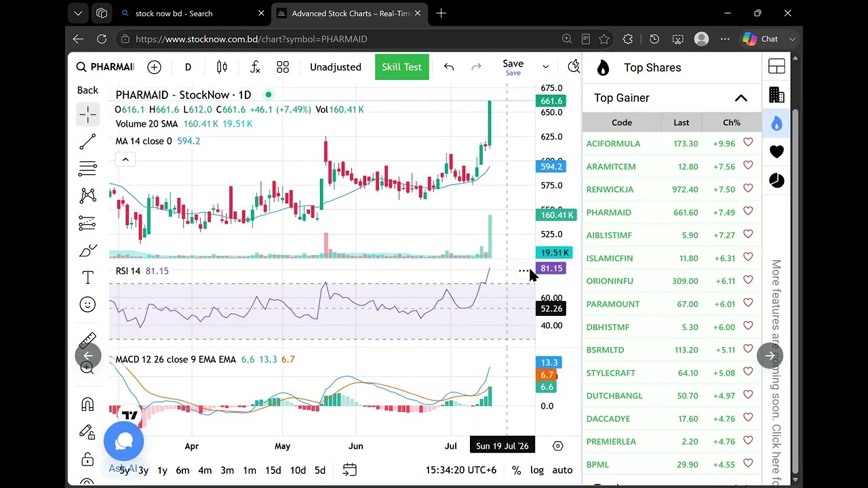Open the PHARMAID symbol search
Screen dimensions: 868x488
point(105,66)
